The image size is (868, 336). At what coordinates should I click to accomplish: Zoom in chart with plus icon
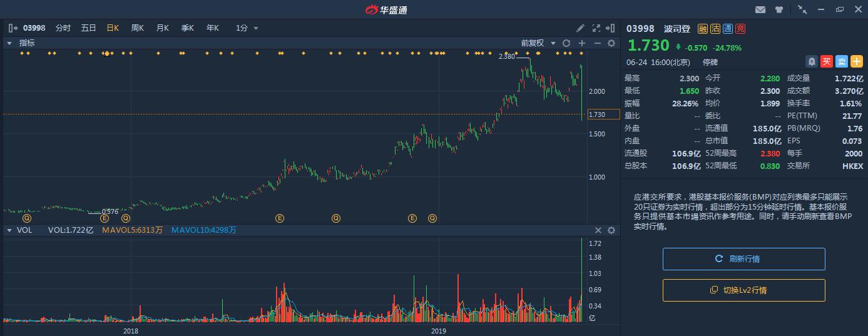[582, 43]
